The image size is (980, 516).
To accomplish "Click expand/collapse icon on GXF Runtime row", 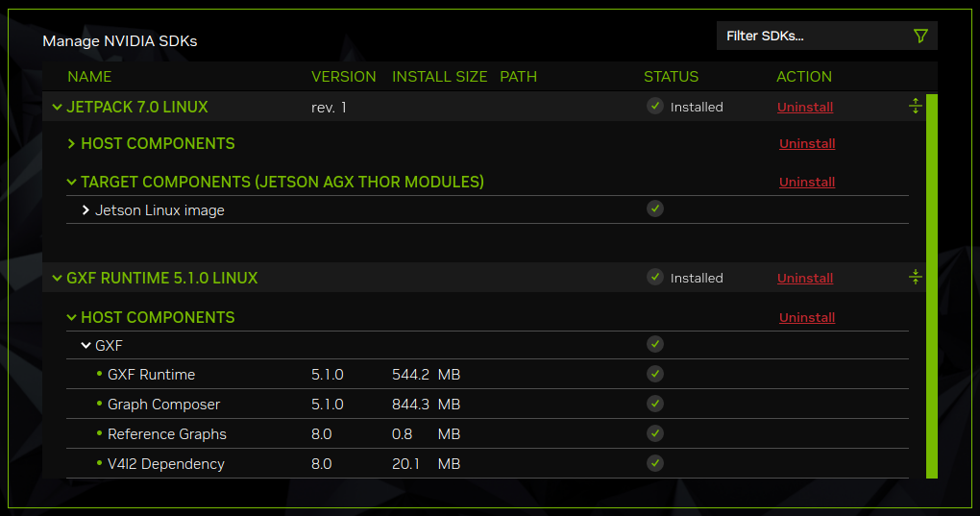I will (x=915, y=278).
